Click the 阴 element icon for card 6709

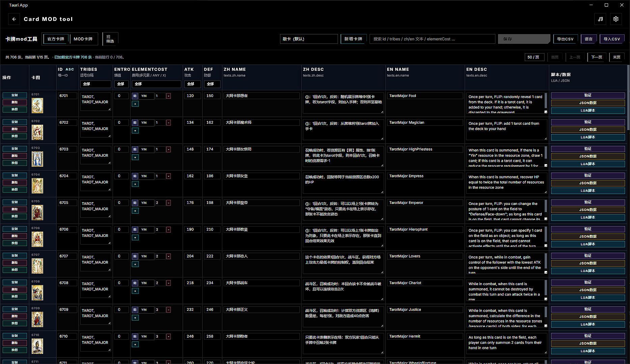(x=135, y=310)
